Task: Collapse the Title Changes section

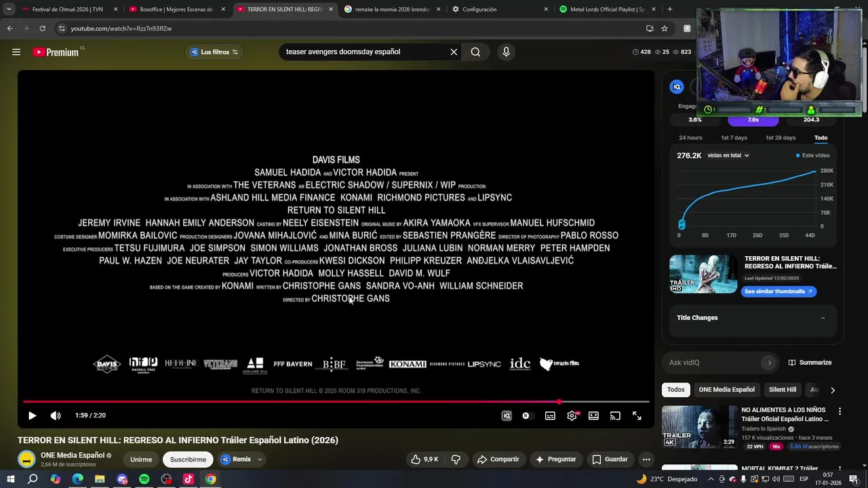Action: pos(823,318)
